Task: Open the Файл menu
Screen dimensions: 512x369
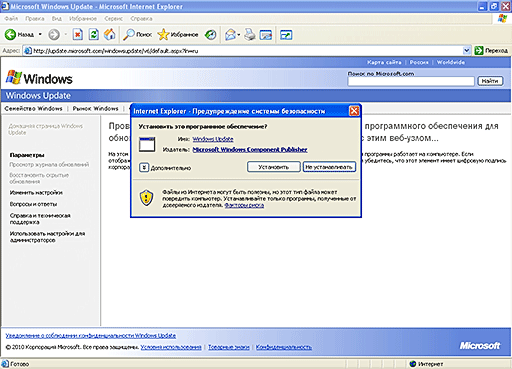Action: tap(11, 19)
